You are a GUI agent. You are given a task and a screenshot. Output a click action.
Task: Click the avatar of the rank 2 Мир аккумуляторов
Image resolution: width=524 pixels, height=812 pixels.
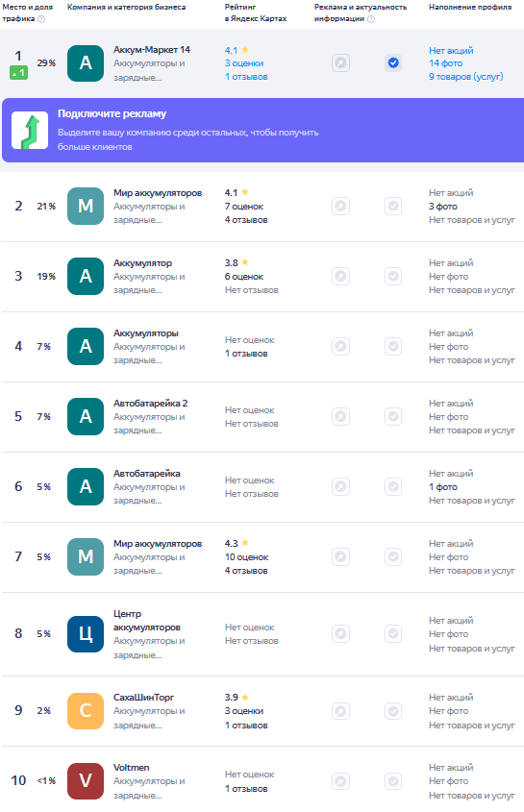coord(86,206)
